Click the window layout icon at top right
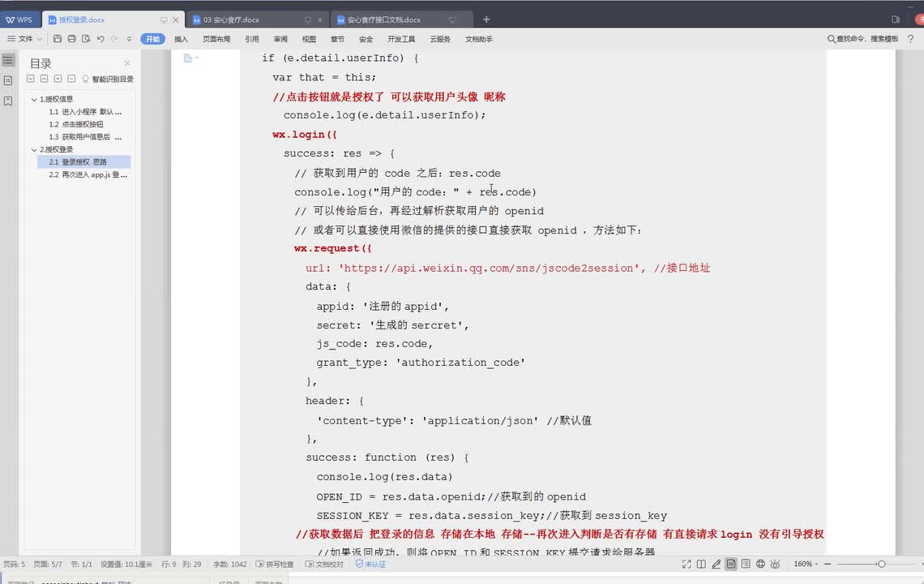Image resolution: width=924 pixels, height=584 pixels. tap(896, 19)
